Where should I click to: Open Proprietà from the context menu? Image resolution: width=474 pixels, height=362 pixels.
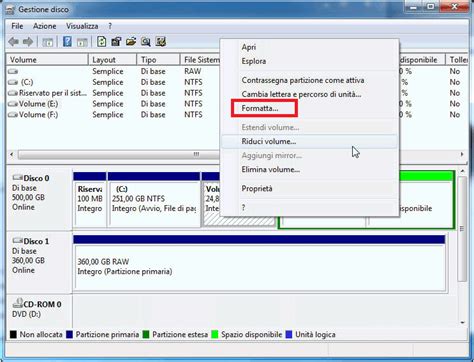[x=310, y=189]
